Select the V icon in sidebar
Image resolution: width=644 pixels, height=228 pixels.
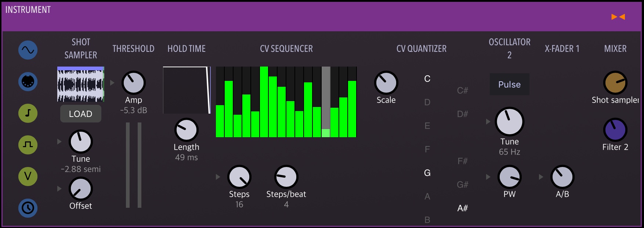click(x=28, y=177)
